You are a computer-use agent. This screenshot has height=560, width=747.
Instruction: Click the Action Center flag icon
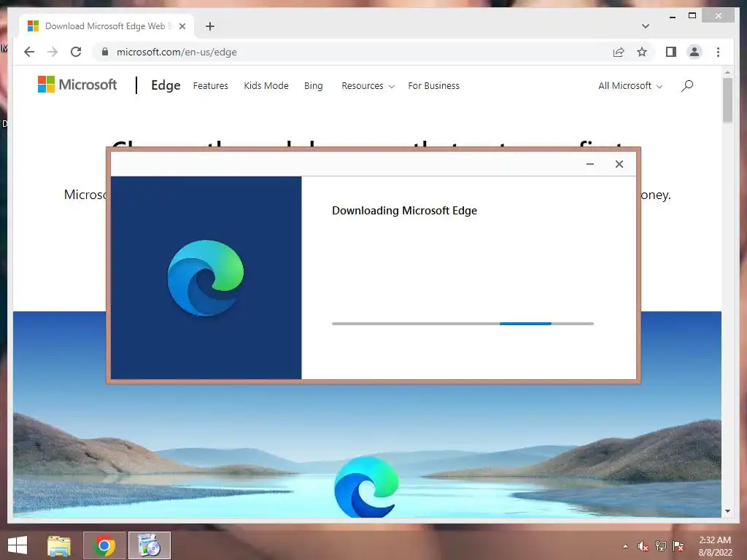(678, 546)
